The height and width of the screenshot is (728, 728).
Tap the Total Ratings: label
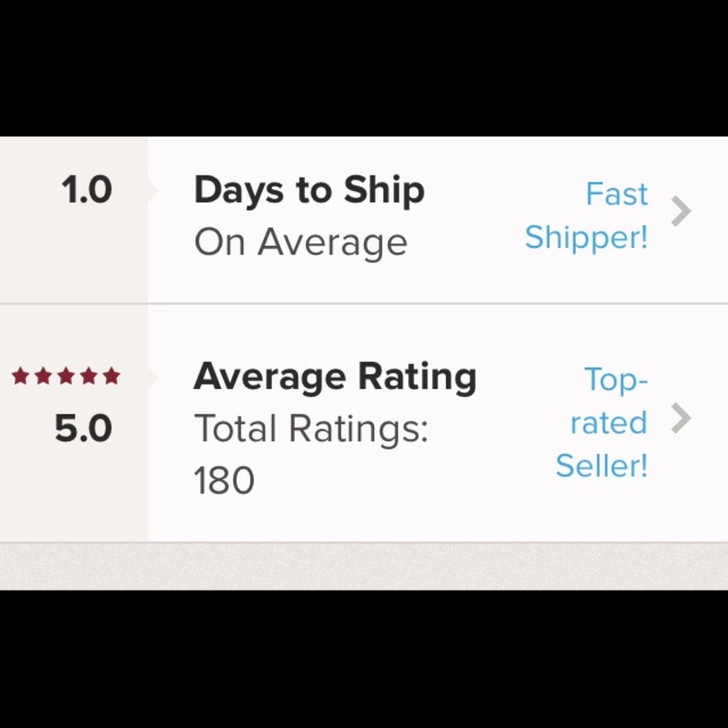(311, 428)
